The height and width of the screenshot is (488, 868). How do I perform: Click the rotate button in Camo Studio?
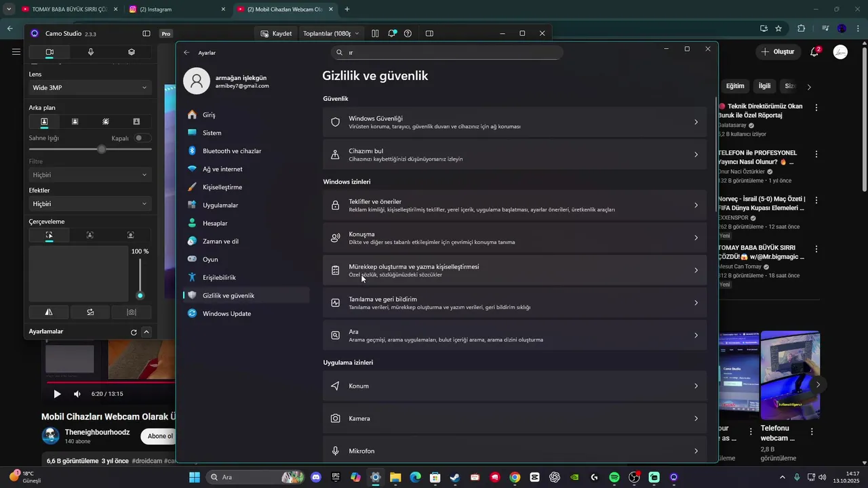pyautogui.click(x=90, y=312)
